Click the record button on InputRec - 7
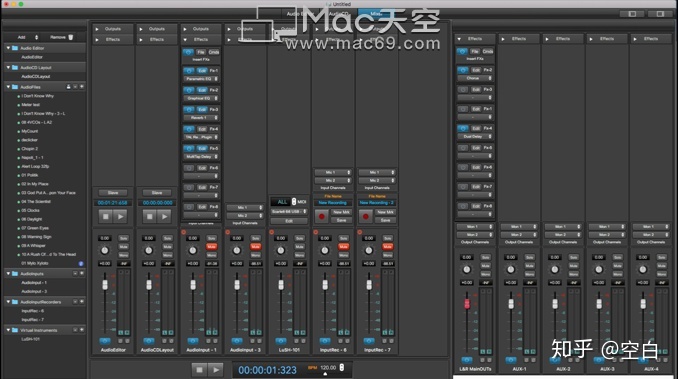The height and width of the screenshot is (379, 678). [x=366, y=216]
